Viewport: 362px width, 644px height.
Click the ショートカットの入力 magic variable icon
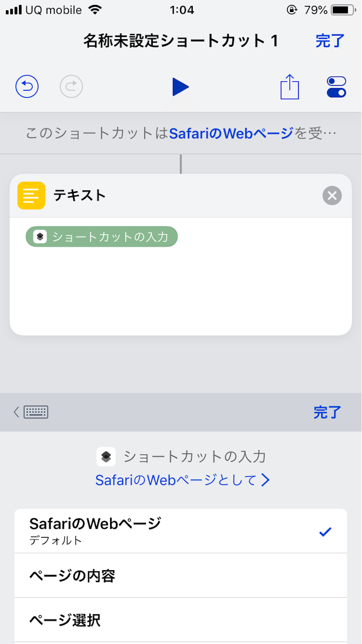106,456
